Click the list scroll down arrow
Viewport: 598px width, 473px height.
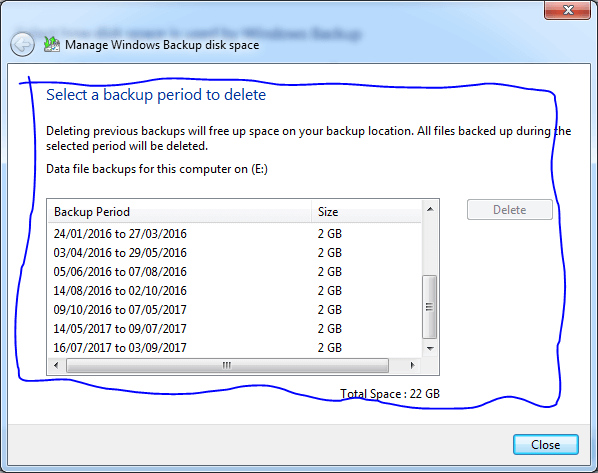coord(430,348)
